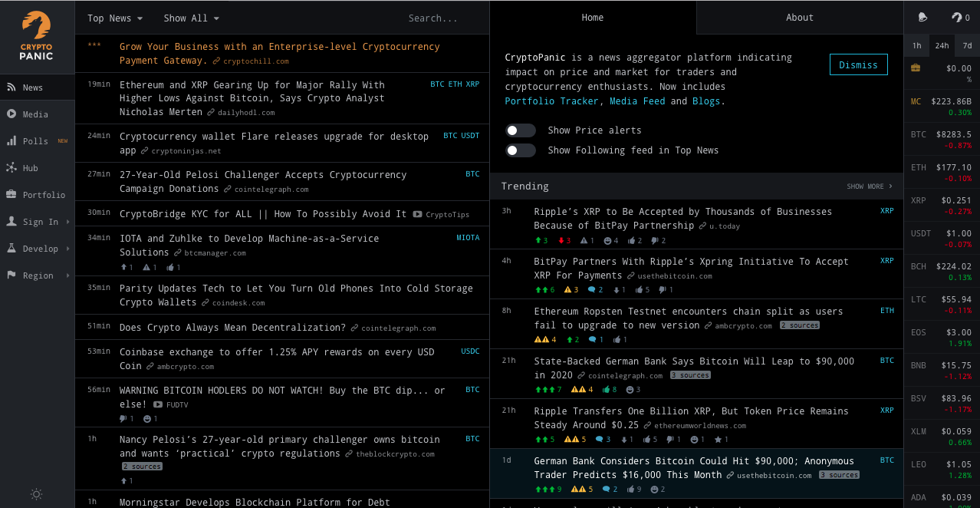
Task: Click thumbs-down vote on WARNING BITCOIN HODLERS story
Action: tap(127, 419)
